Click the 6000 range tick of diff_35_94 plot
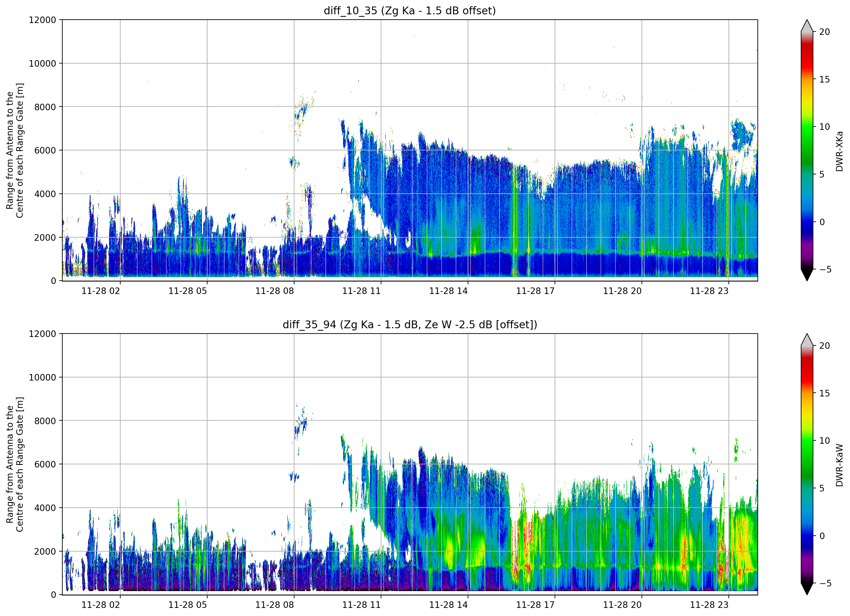This screenshot has height=616, width=850. (x=45, y=464)
